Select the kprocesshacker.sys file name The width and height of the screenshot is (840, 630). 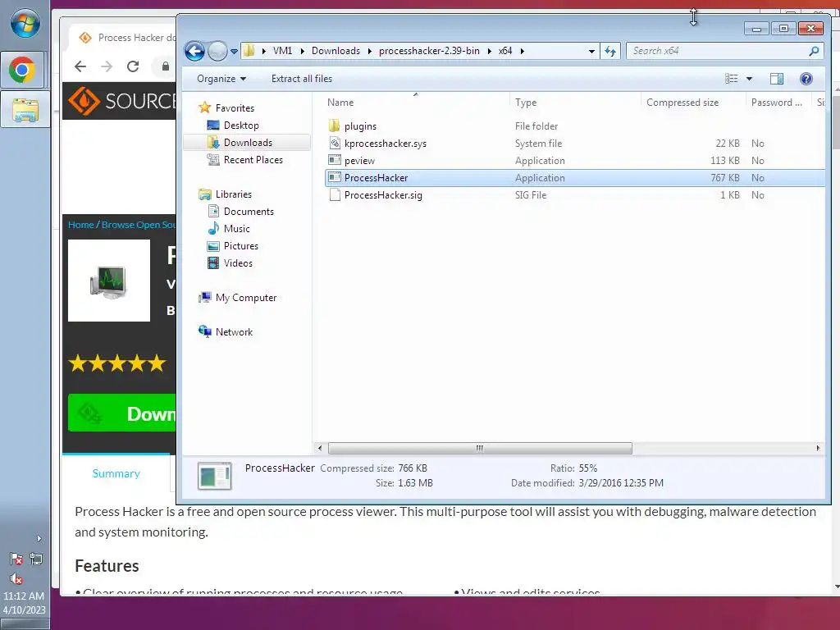point(386,144)
